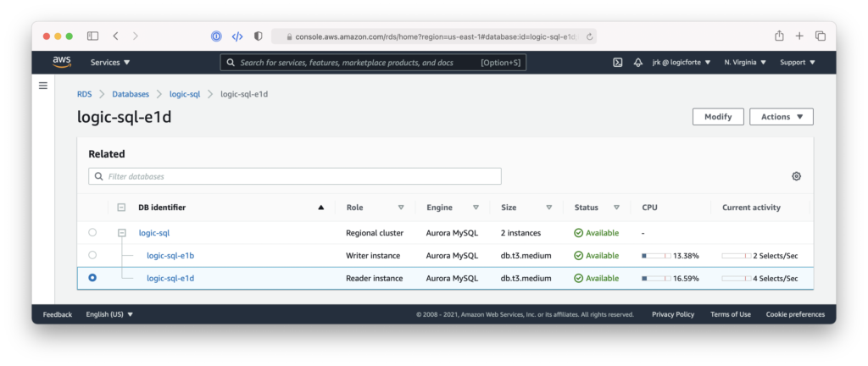
Task: Click the Databases breadcrumb link
Action: pyautogui.click(x=131, y=95)
